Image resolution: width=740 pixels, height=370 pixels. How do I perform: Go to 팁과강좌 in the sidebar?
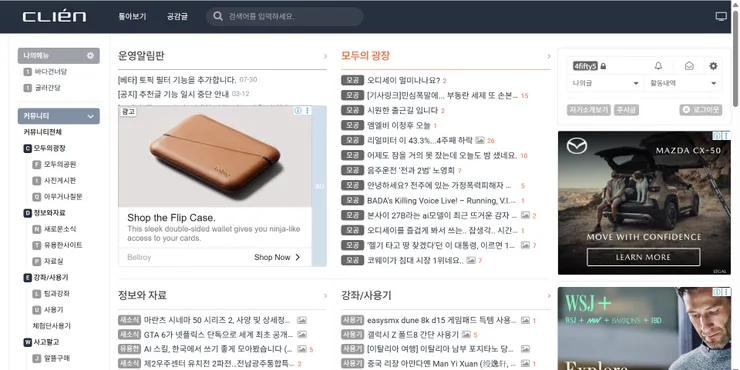57,294
